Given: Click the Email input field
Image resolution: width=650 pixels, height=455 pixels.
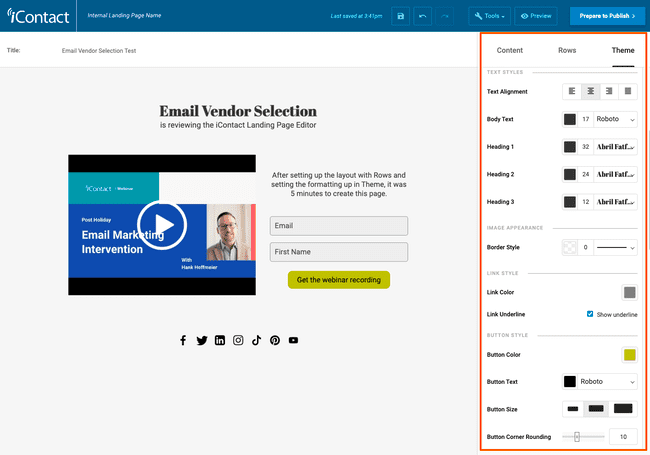Looking at the screenshot, I should click(x=339, y=226).
